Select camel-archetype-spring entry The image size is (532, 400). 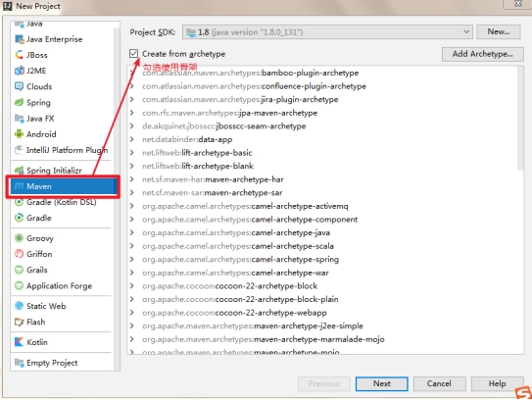240,259
